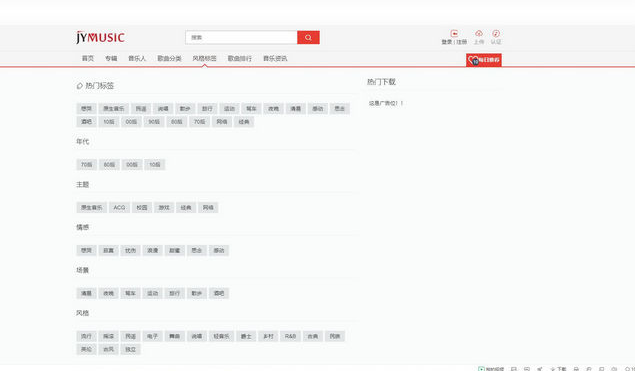
Task: Click the cloud upload icon
Action: (479, 34)
